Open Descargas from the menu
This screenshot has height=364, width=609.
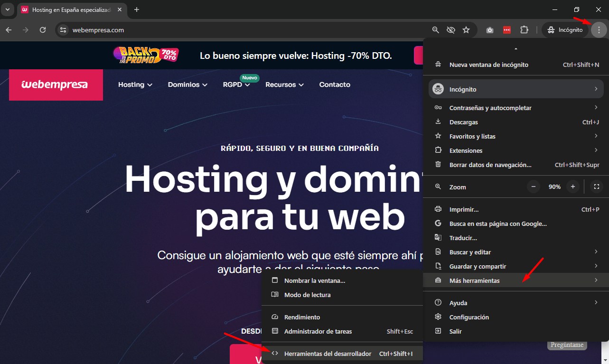click(516, 122)
